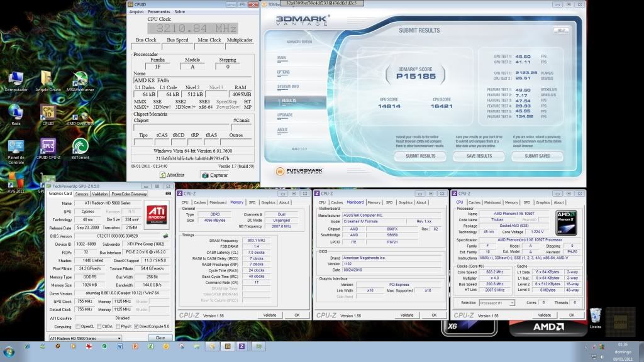
Task: Click the ATI Radeon logo in GPU-Z
Action: tap(157, 213)
